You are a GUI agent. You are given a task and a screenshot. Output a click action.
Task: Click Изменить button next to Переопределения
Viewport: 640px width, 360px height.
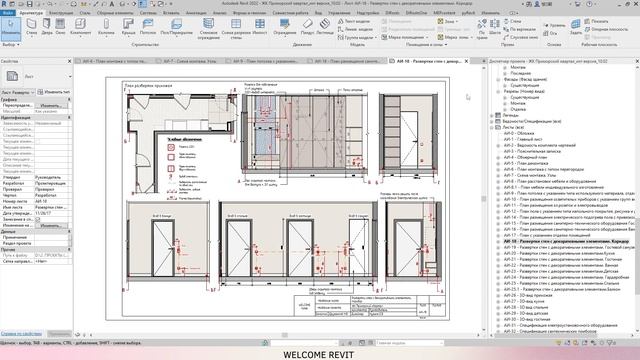point(51,105)
